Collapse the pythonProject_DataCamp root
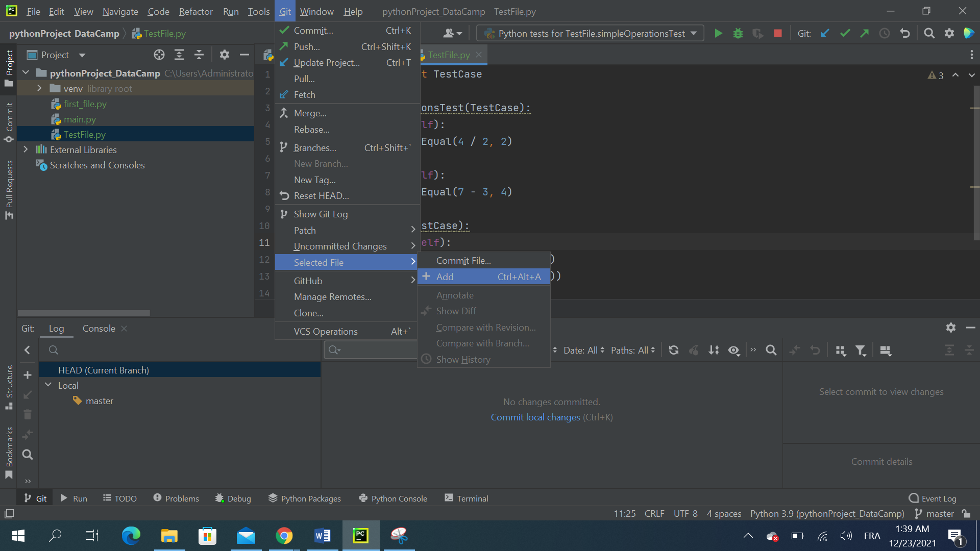This screenshot has width=980, height=551. pos(26,73)
